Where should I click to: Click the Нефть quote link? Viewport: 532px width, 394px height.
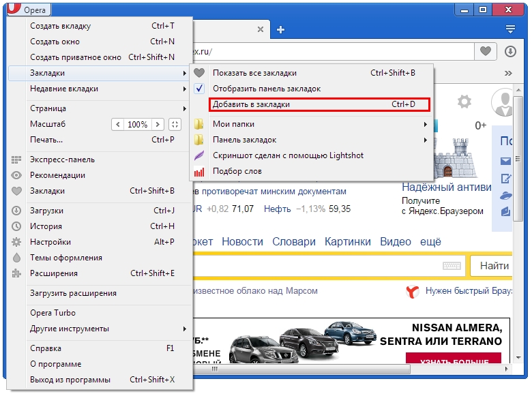[277, 209]
